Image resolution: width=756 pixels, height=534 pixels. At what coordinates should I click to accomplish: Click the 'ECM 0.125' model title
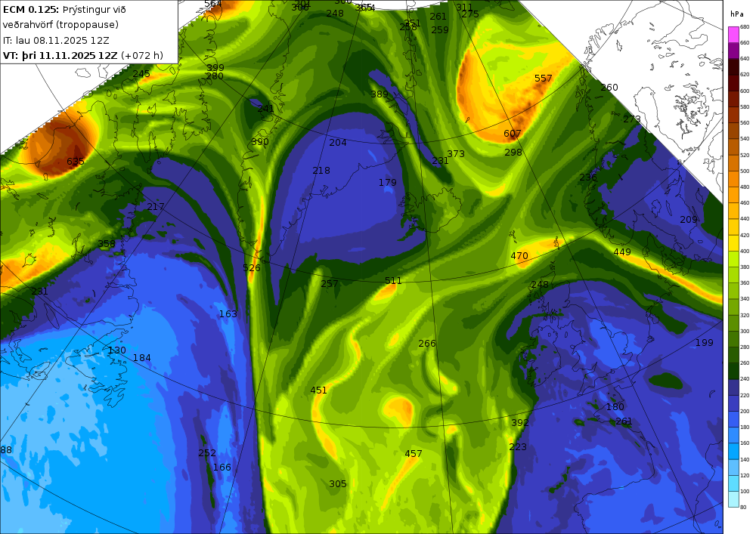pos(31,10)
